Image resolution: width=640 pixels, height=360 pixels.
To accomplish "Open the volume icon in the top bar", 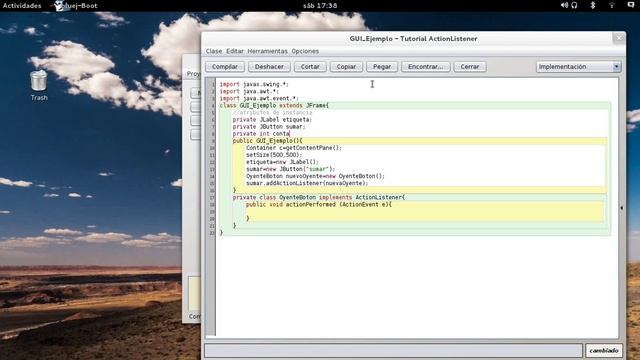I will coord(564,5).
